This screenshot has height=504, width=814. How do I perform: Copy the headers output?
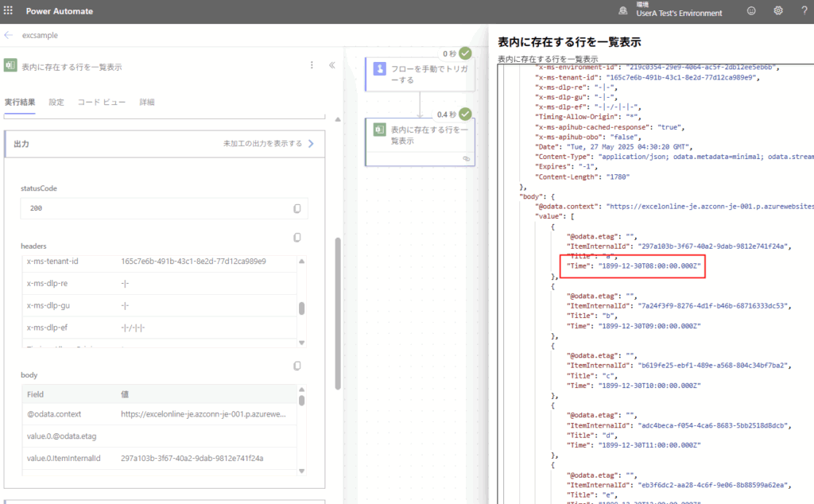point(297,238)
